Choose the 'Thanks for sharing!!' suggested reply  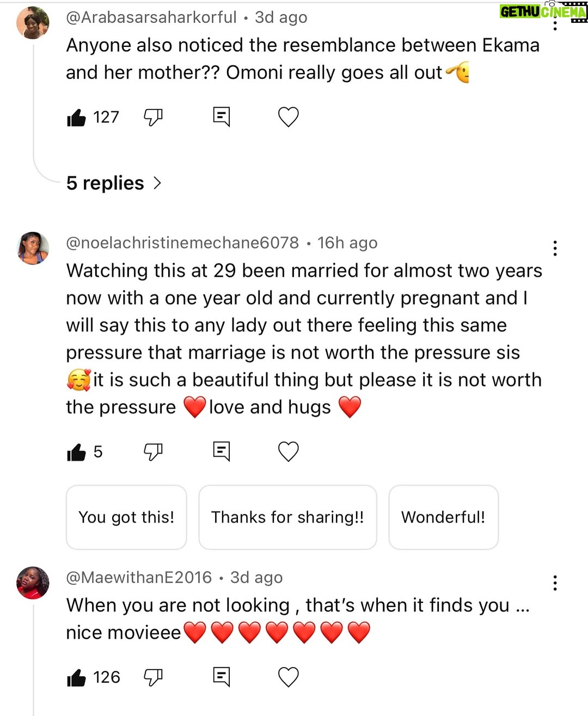point(287,517)
